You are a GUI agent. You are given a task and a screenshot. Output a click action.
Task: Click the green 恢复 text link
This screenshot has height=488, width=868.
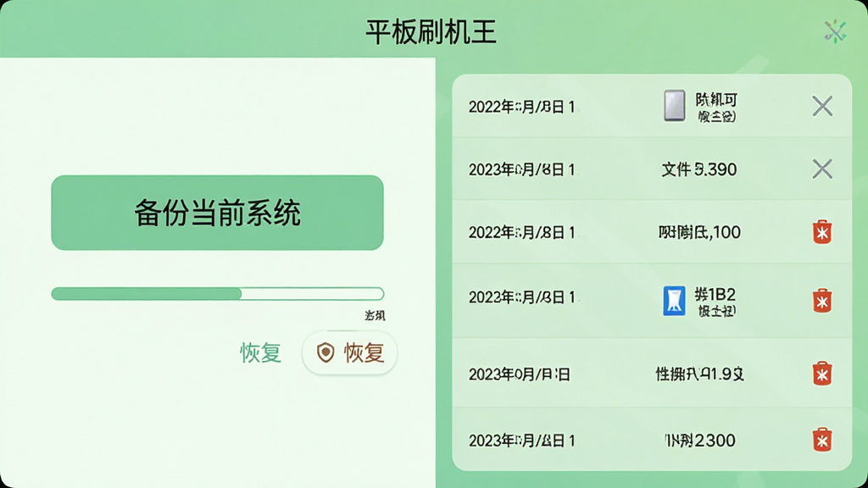261,352
